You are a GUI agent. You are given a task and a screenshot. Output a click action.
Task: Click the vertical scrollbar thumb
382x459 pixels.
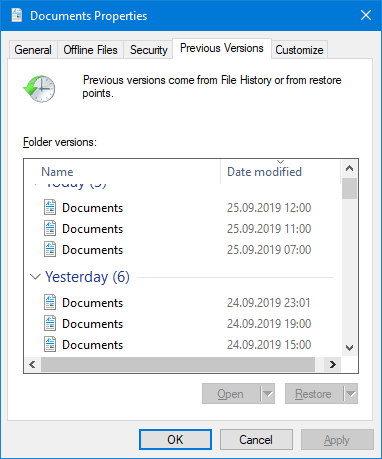(x=349, y=189)
